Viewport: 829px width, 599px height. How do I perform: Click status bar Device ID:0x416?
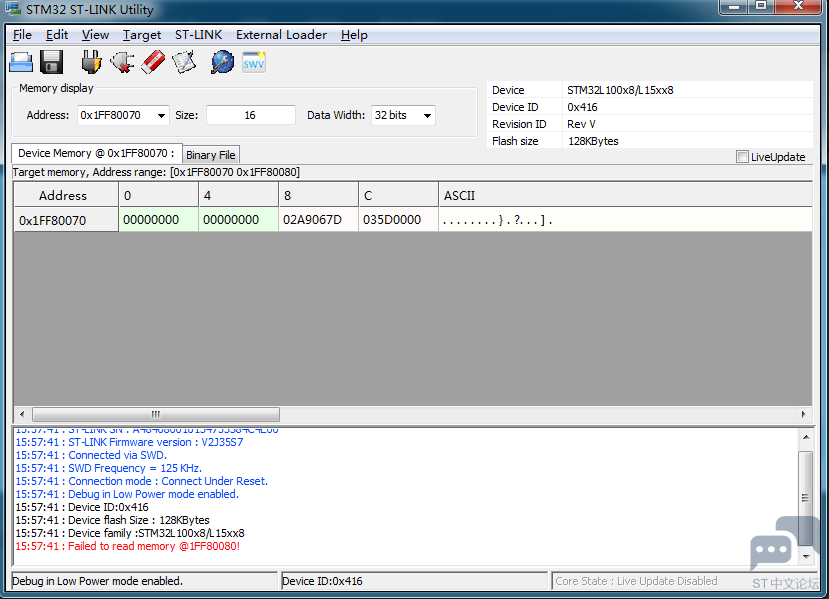coord(322,581)
